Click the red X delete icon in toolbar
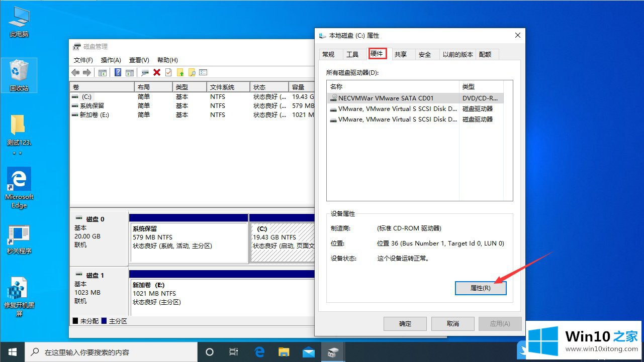The width and height of the screenshot is (644, 362). (157, 72)
